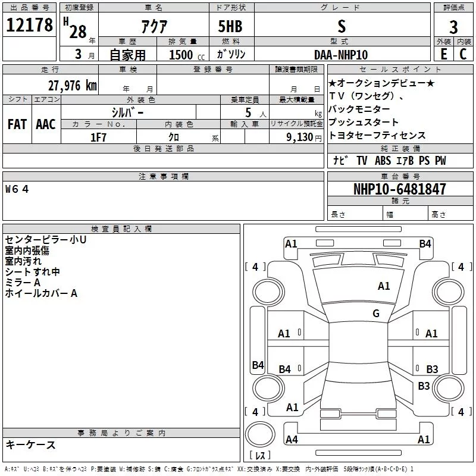Click the 検査員記入欄 header
This screenshot has height=476, width=476.
click(121, 228)
